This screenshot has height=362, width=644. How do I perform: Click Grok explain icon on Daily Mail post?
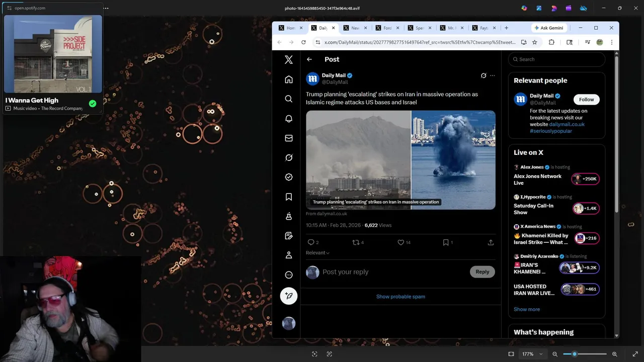click(x=484, y=75)
